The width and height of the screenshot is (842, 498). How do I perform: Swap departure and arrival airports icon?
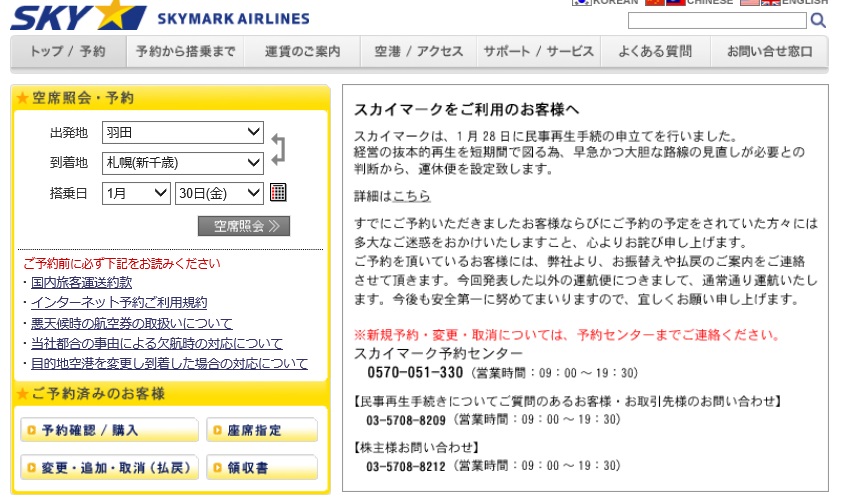278,147
